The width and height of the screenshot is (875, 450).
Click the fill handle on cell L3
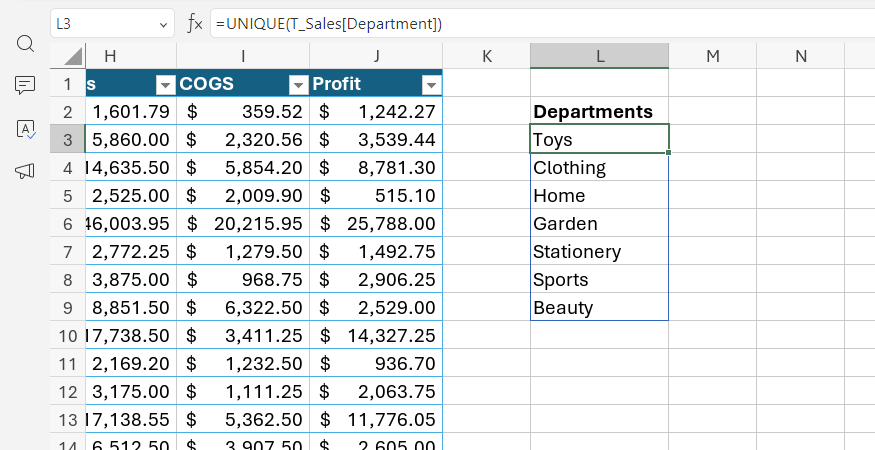click(669, 152)
